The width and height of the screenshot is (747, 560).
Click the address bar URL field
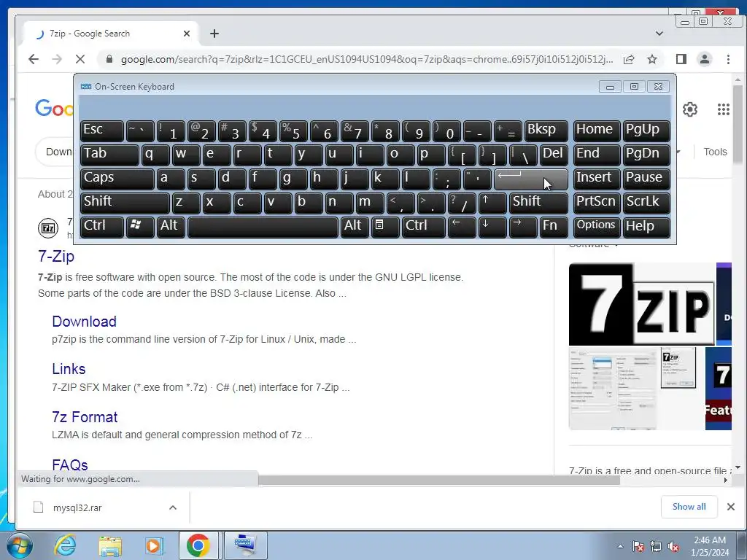coord(367,59)
